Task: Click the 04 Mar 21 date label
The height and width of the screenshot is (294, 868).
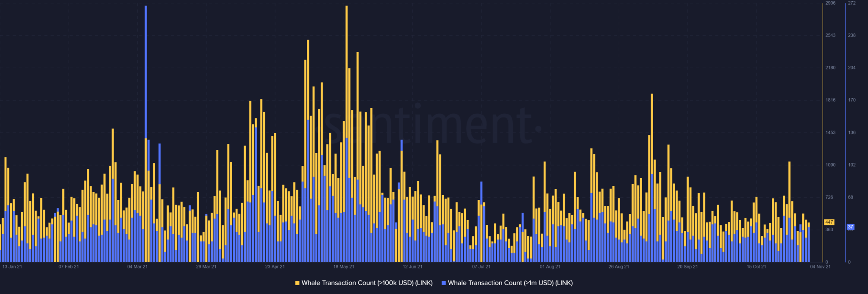Action: 137,267
